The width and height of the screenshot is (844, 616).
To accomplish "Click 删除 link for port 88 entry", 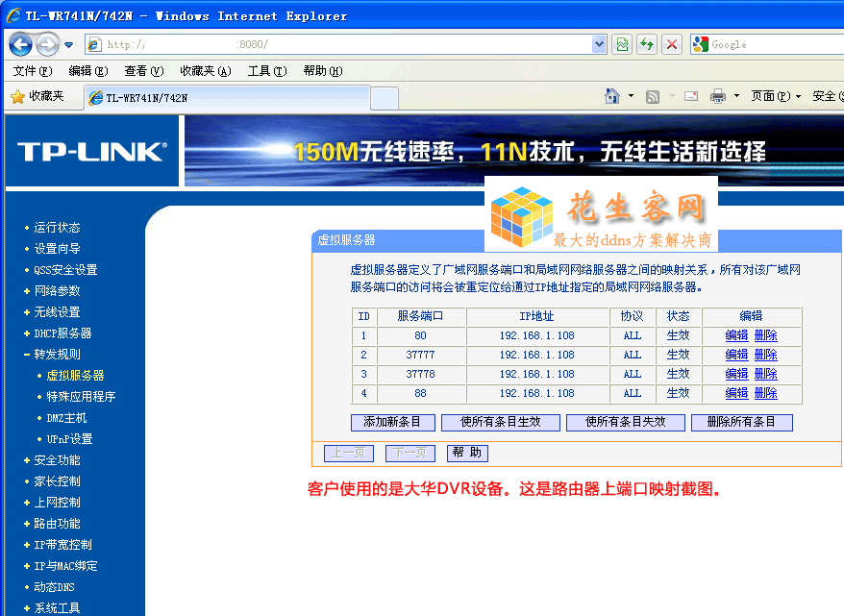I will pyautogui.click(x=765, y=393).
